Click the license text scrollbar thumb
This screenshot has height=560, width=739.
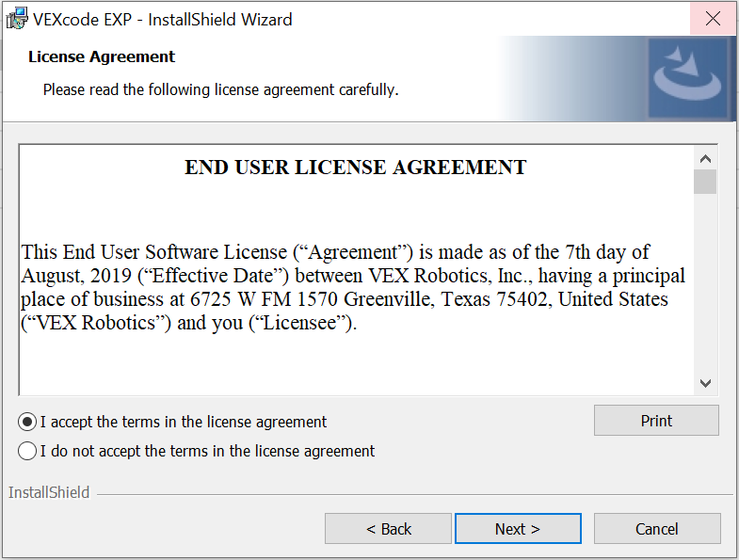coord(705,182)
